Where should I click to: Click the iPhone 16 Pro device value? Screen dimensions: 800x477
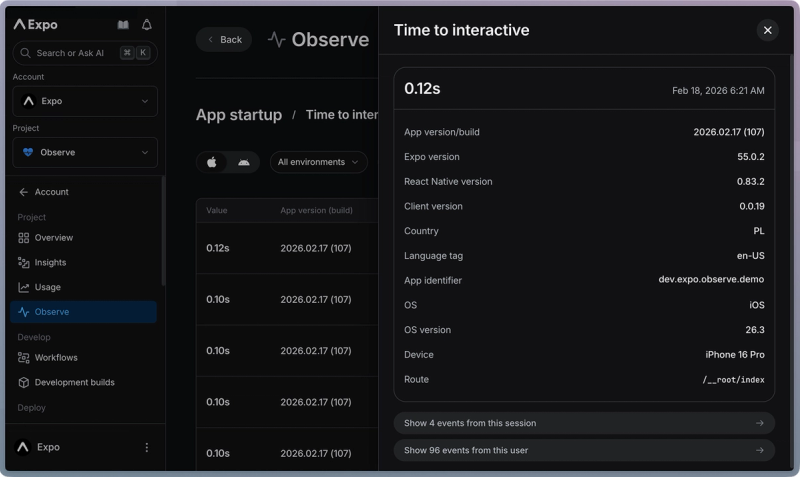(x=735, y=355)
